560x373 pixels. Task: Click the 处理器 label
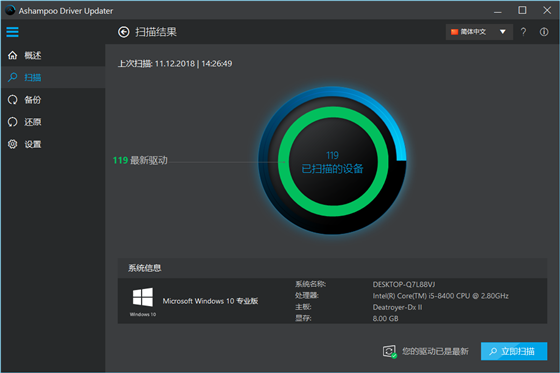[x=307, y=295]
